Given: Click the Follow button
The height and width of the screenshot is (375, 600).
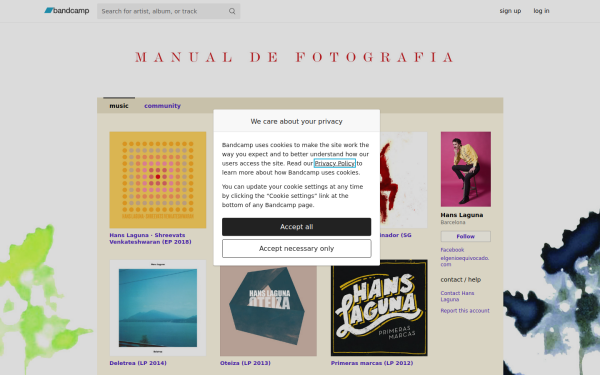Looking at the screenshot, I should (466, 236).
